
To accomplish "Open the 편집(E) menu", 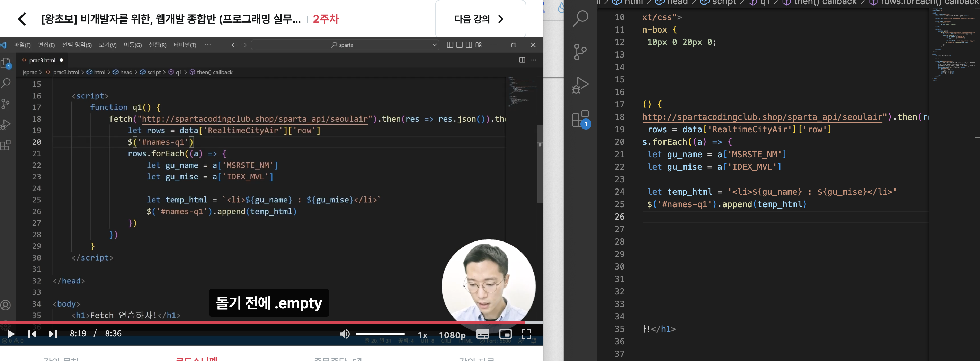I will tap(46, 45).
